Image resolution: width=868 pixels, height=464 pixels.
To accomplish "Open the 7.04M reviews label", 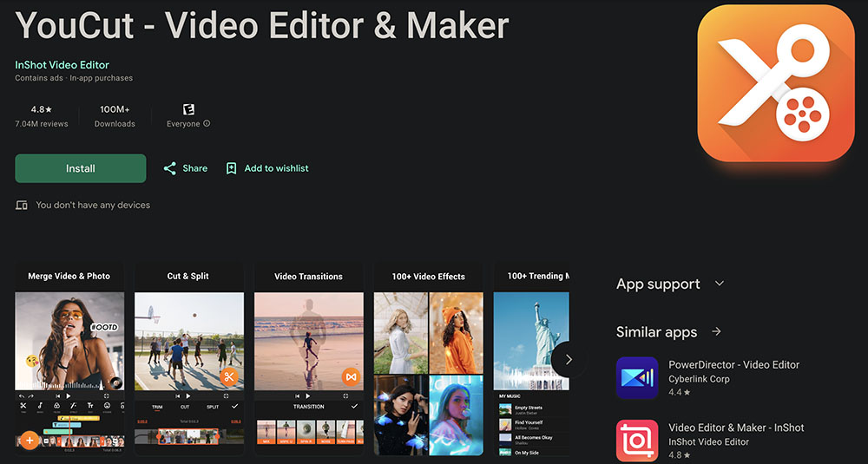I will (x=42, y=124).
